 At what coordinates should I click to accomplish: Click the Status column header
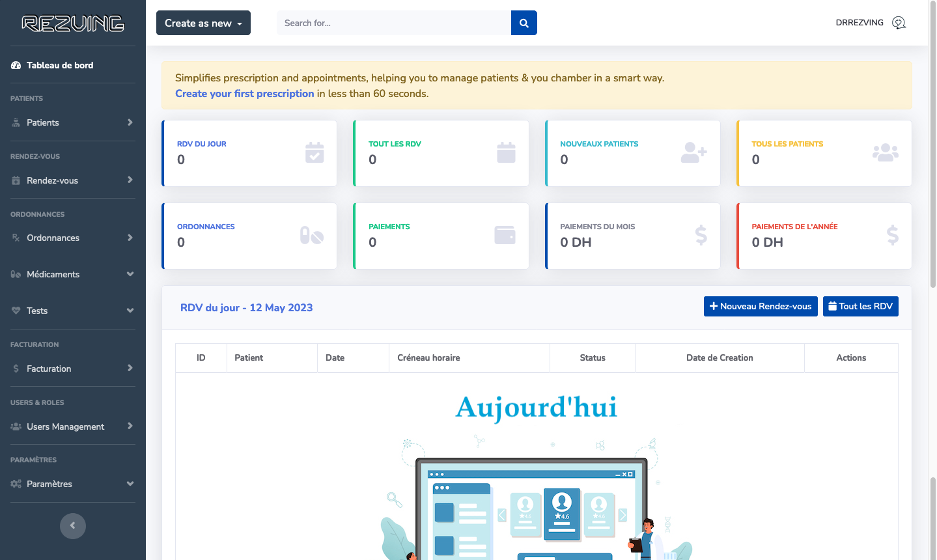click(593, 357)
